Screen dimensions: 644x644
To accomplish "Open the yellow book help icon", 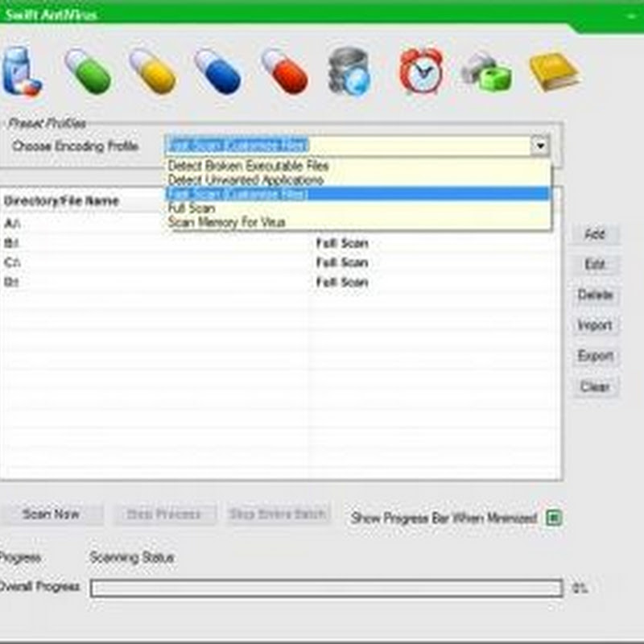I will pyautogui.click(x=555, y=72).
